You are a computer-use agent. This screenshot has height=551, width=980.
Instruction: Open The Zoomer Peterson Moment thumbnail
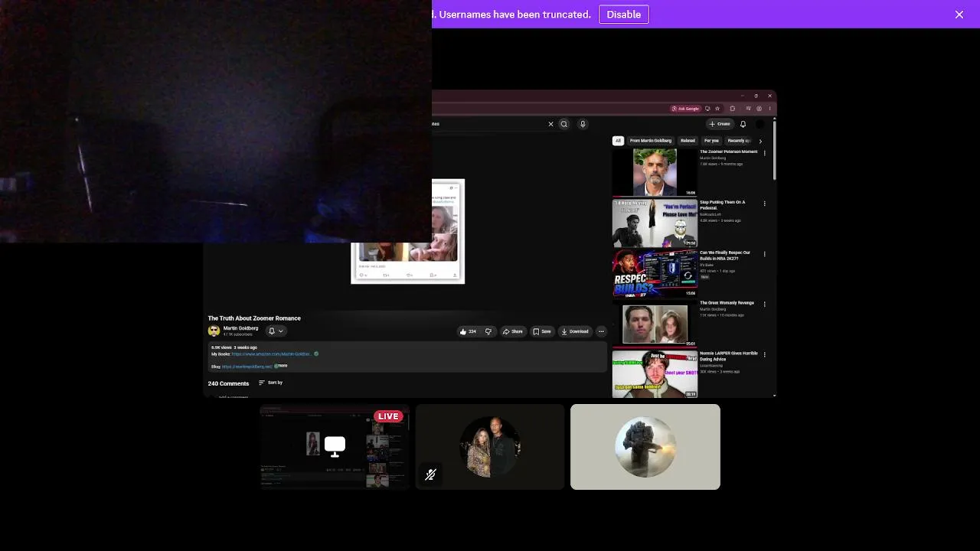pos(655,172)
